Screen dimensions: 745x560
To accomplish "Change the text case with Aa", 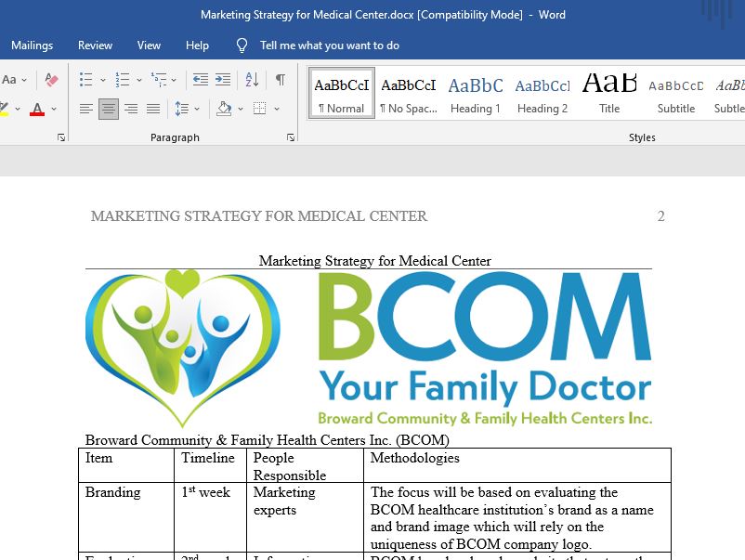I will click(9, 79).
